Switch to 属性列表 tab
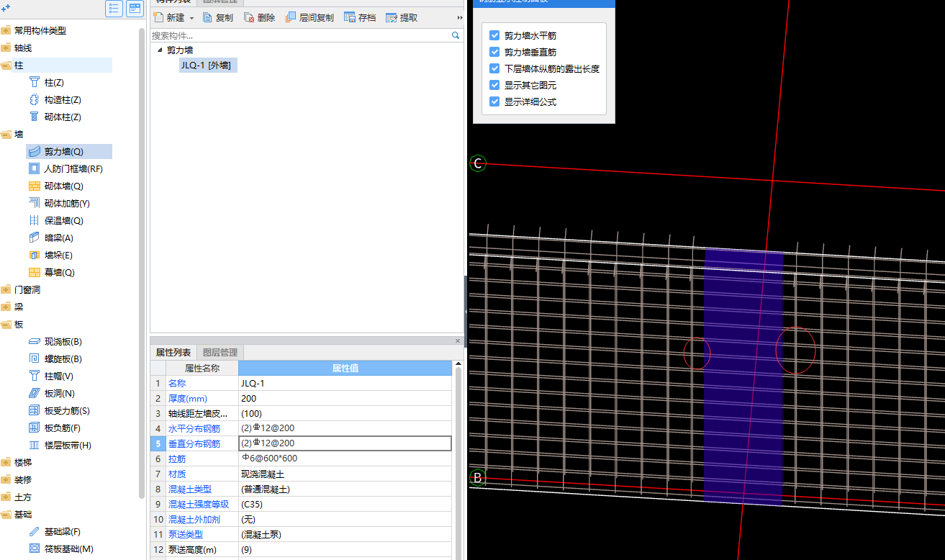Screen dimensions: 945x560 (x=173, y=353)
